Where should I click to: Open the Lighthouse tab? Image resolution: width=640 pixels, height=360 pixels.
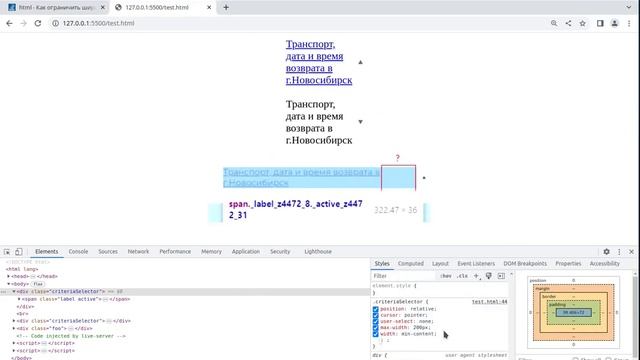point(318,252)
